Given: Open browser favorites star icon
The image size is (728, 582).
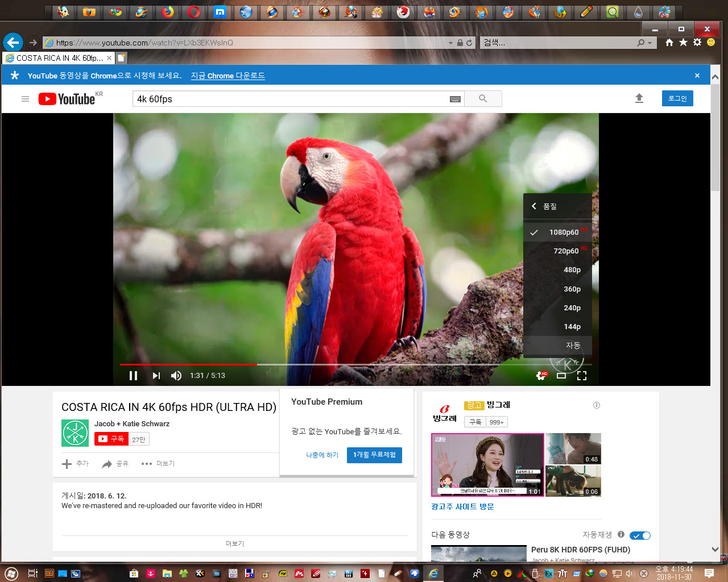Looking at the screenshot, I should point(683,43).
